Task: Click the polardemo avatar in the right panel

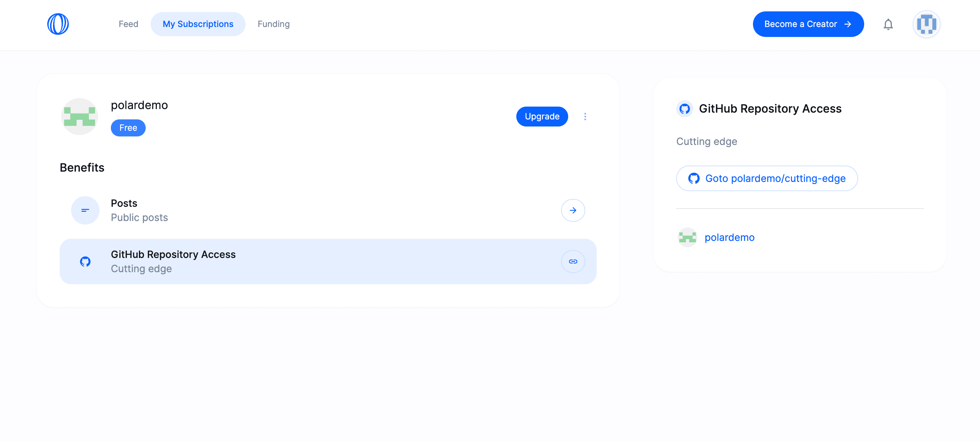Action: pos(687,237)
